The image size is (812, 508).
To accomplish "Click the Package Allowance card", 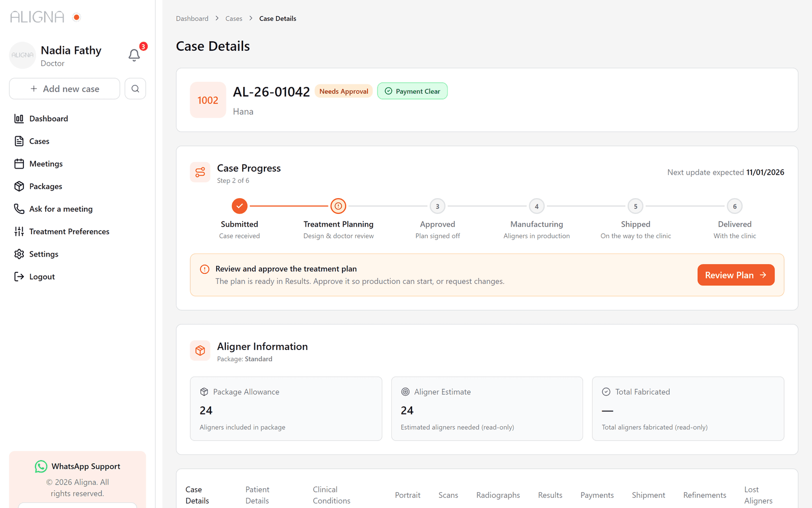I will point(286,408).
